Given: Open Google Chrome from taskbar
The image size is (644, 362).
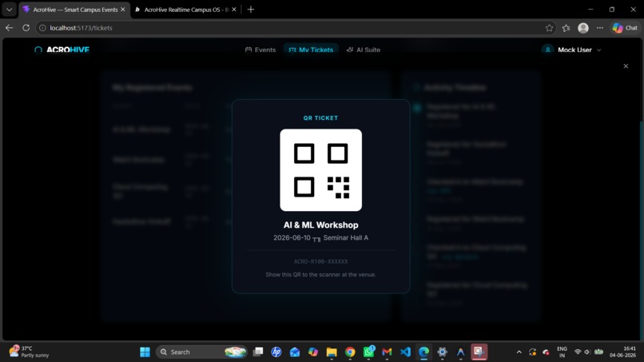Looking at the screenshot, I should click(350, 352).
